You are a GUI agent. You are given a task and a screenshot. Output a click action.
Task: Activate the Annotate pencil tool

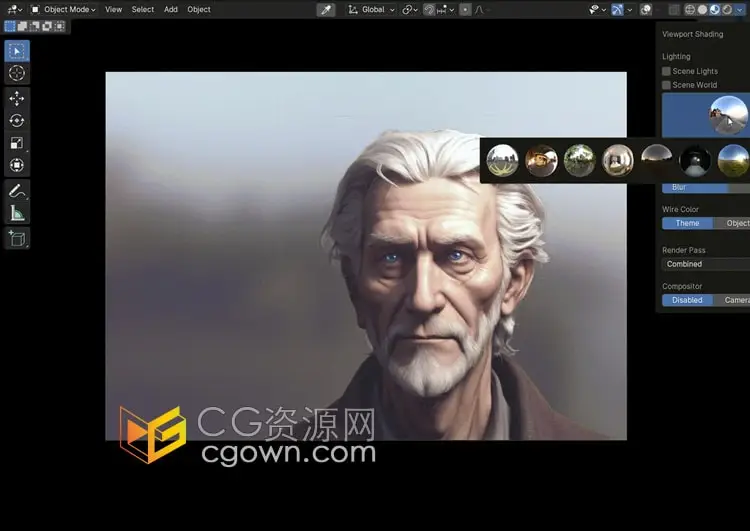coord(17,191)
